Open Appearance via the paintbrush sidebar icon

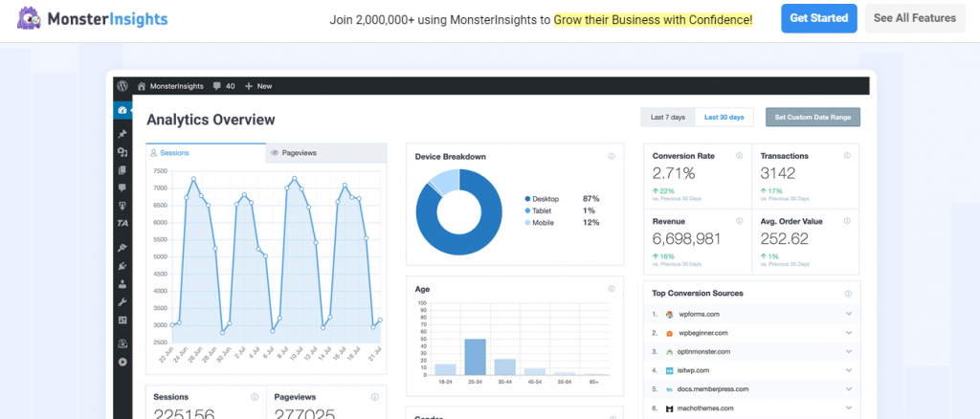tap(122, 248)
